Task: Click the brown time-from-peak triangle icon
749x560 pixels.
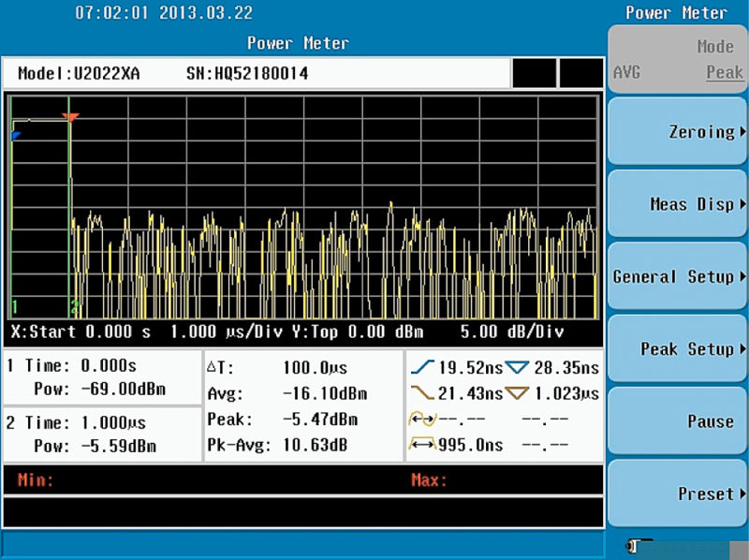Action: [517, 393]
